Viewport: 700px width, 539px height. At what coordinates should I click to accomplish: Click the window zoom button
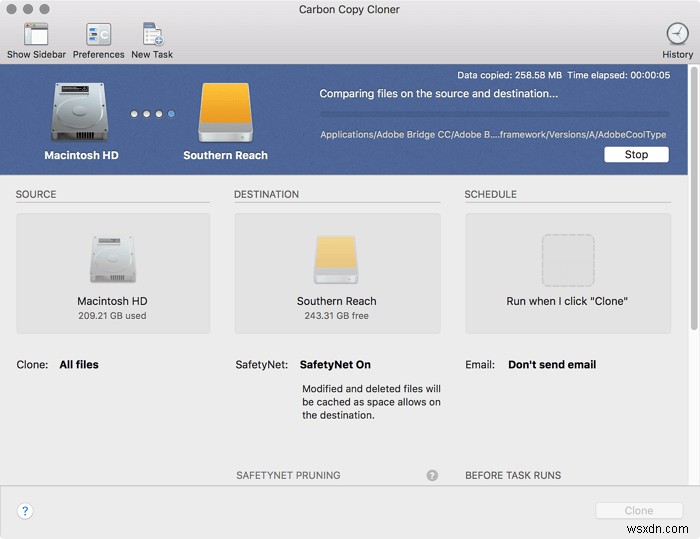(x=44, y=9)
